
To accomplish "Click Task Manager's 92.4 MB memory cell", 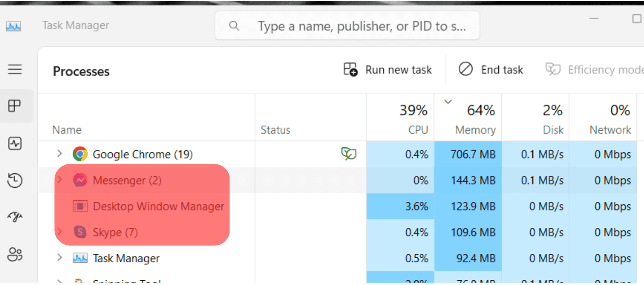I will point(468,258).
